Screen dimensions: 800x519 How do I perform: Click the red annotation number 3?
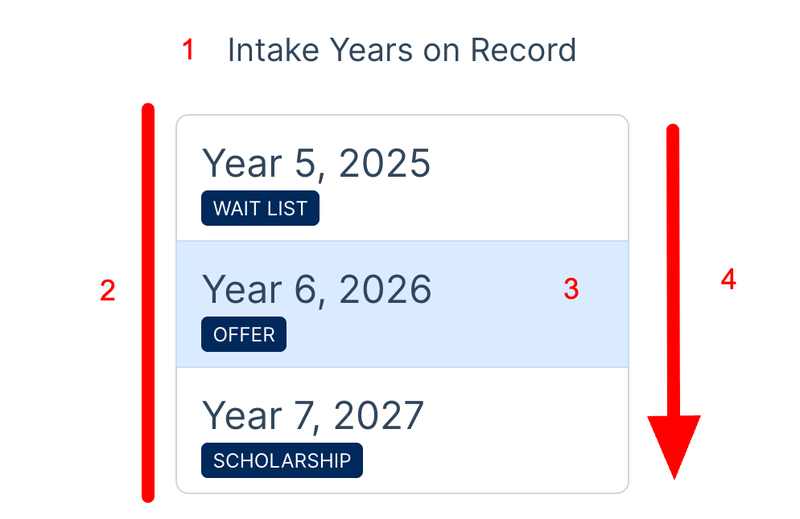(x=571, y=289)
